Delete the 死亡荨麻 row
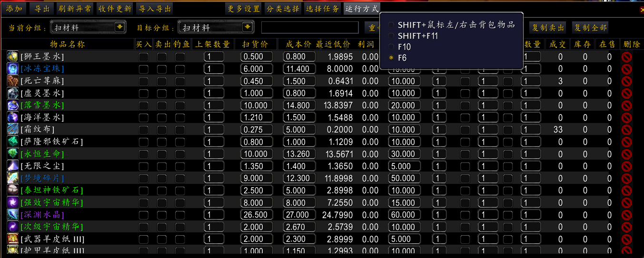The image size is (644, 258). (x=626, y=81)
